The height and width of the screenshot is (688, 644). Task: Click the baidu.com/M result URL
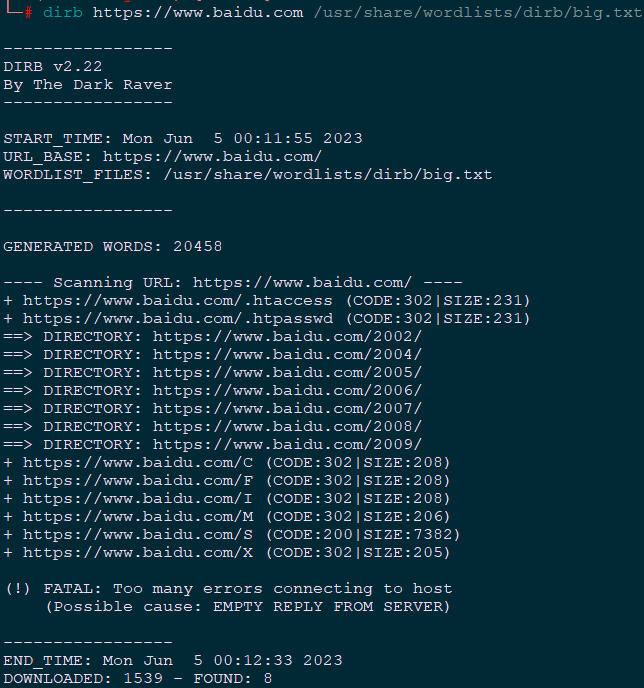[138, 516]
